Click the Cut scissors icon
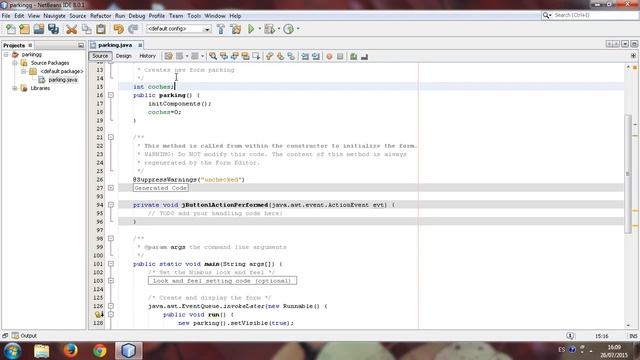640x360 pixels. 72,29
